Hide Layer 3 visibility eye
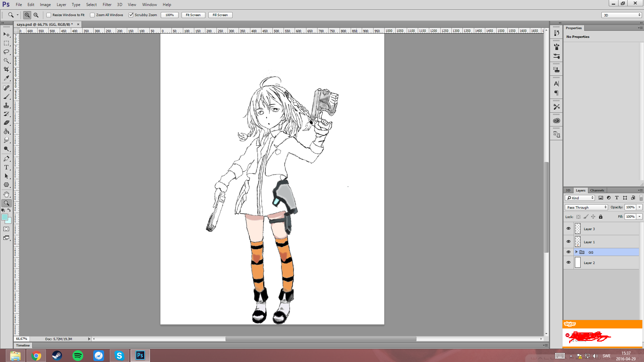Screen dimensions: 644x362 [568, 229]
